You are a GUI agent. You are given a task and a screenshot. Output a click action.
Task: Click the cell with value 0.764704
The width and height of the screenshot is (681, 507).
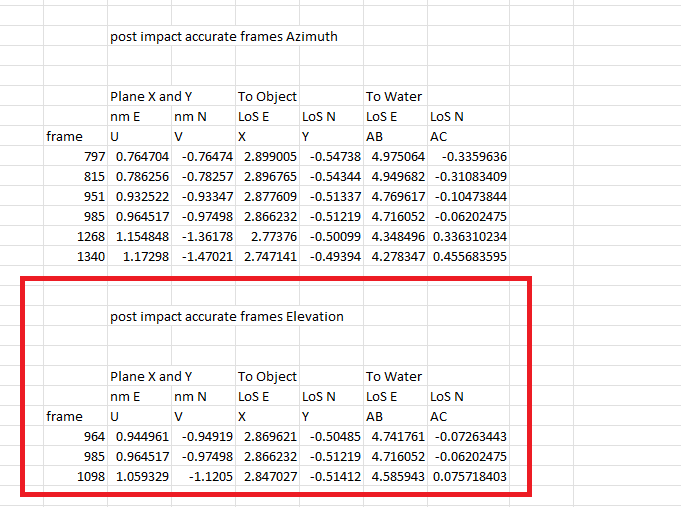pos(141,157)
